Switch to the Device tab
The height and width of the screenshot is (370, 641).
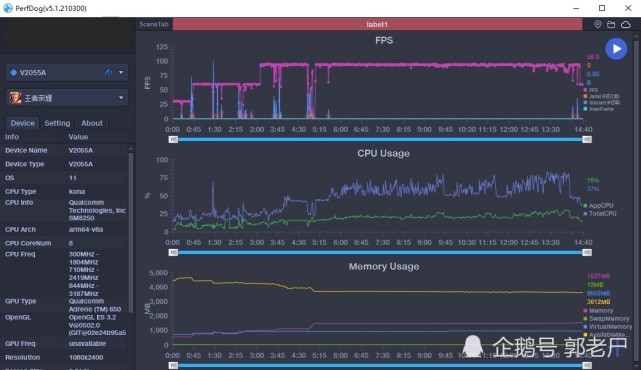pyautogui.click(x=22, y=123)
